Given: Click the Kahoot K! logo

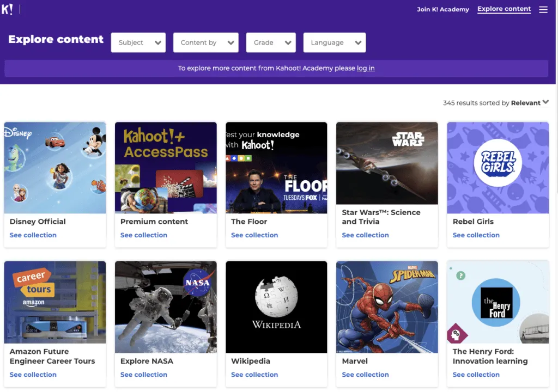Looking at the screenshot, I should click(7, 9).
